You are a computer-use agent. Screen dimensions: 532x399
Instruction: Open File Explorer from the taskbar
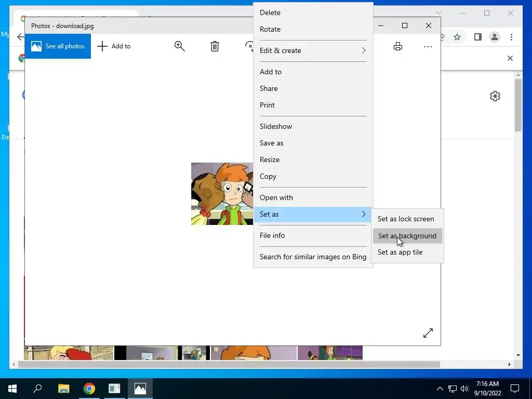63,388
